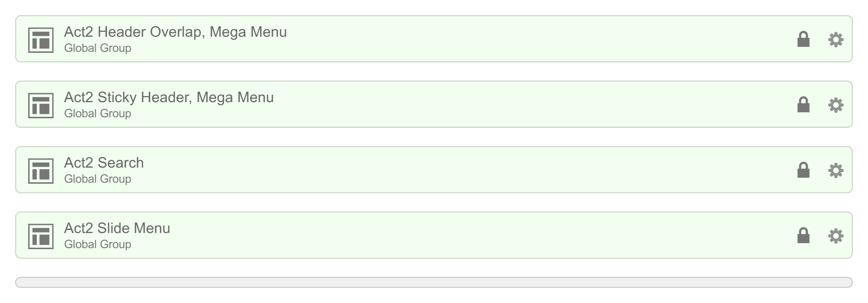Click layout icon of Act2 Header Overlap row

pyautogui.click(x=41, y=40)
